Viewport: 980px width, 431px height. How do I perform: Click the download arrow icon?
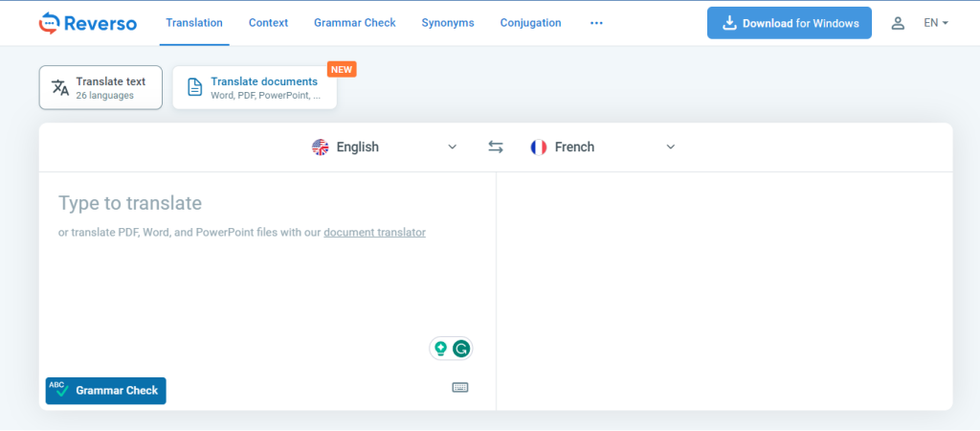click(729, 23)
